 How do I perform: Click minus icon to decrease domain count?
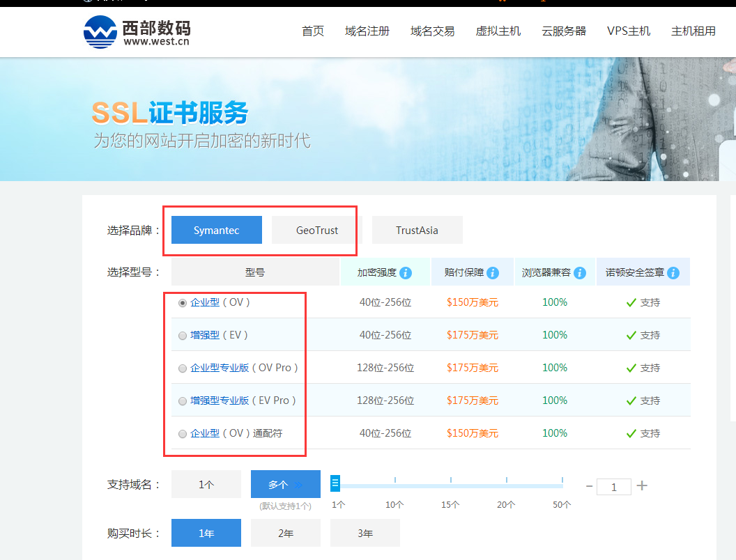590,486
